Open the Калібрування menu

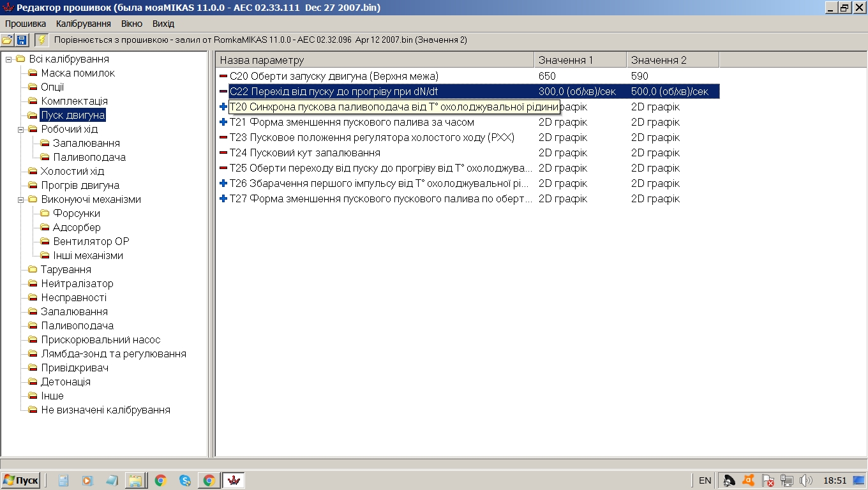[84, 24]
